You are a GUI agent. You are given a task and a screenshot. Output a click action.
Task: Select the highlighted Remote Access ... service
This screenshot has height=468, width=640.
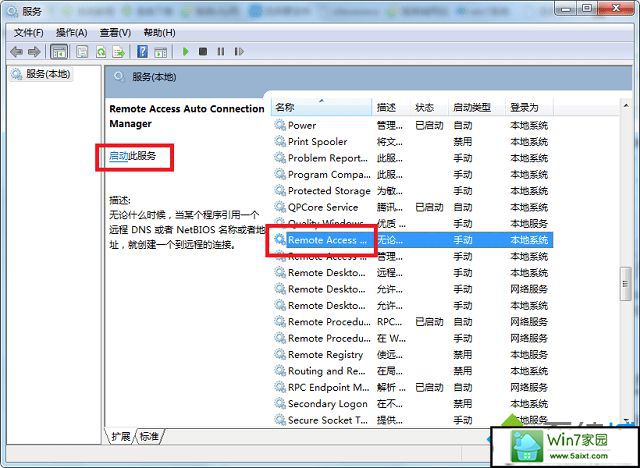click(412, 240)
